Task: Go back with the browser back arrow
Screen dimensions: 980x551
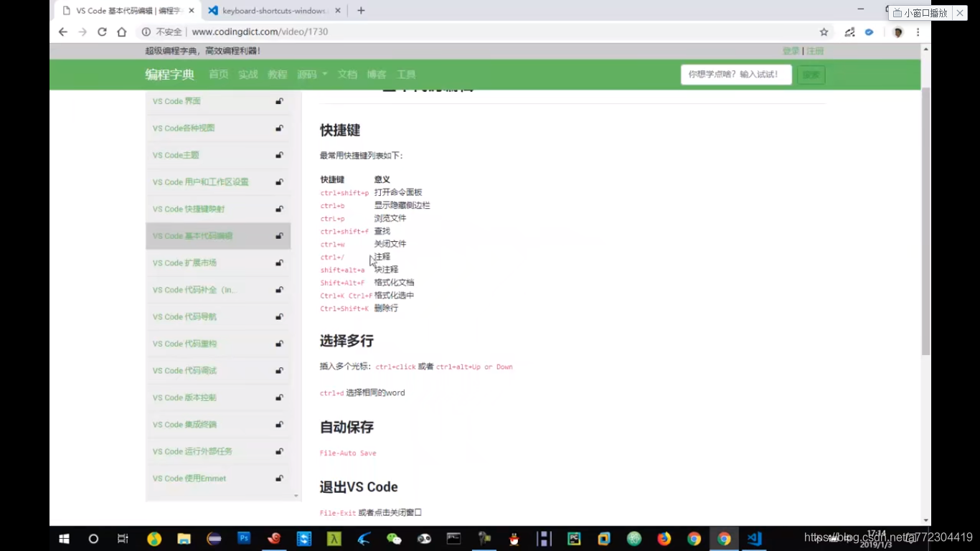Action: [63, 32]
